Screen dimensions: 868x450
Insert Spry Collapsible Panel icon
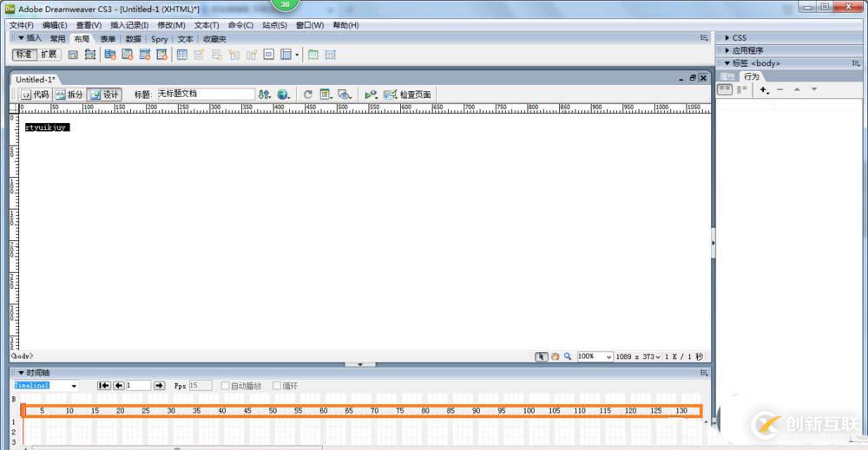(161, 55)
